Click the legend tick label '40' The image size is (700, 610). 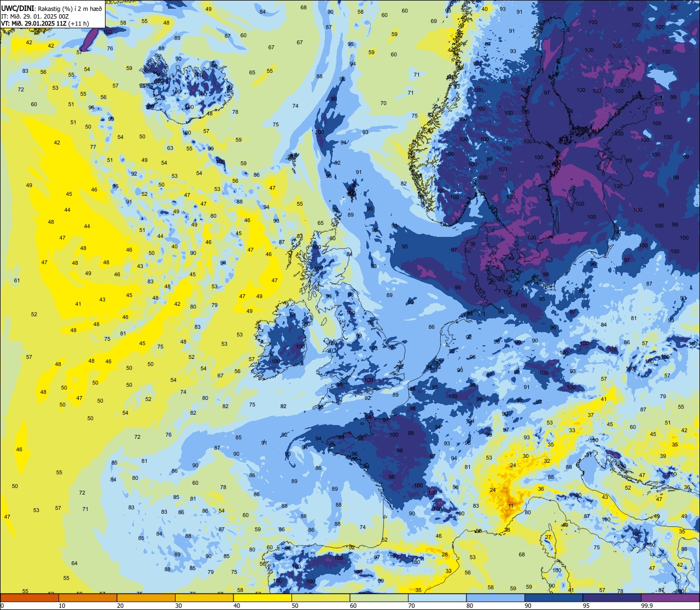point(237,606)
